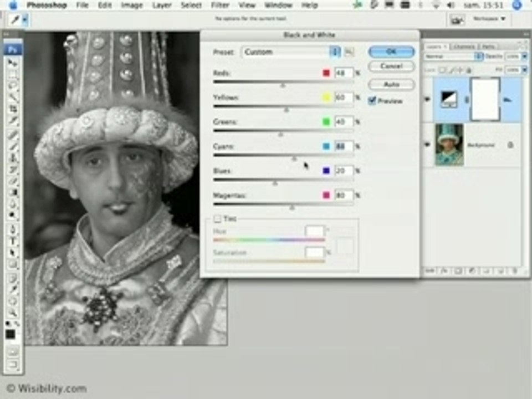The width and height of the screenshot is (532, 399).
Task: Open the Layer menu
Action: (162, 5)
